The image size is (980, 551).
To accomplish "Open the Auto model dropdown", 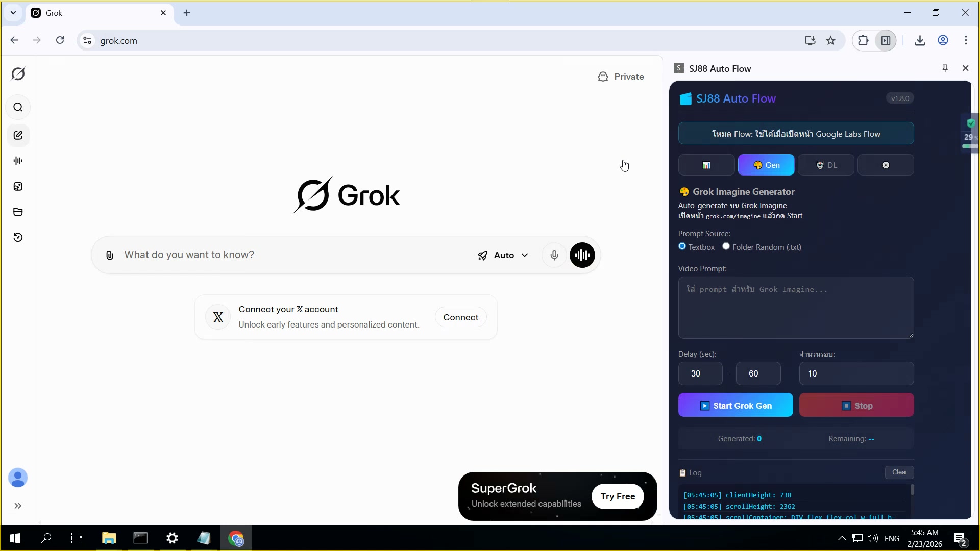I will pos(503,255).
